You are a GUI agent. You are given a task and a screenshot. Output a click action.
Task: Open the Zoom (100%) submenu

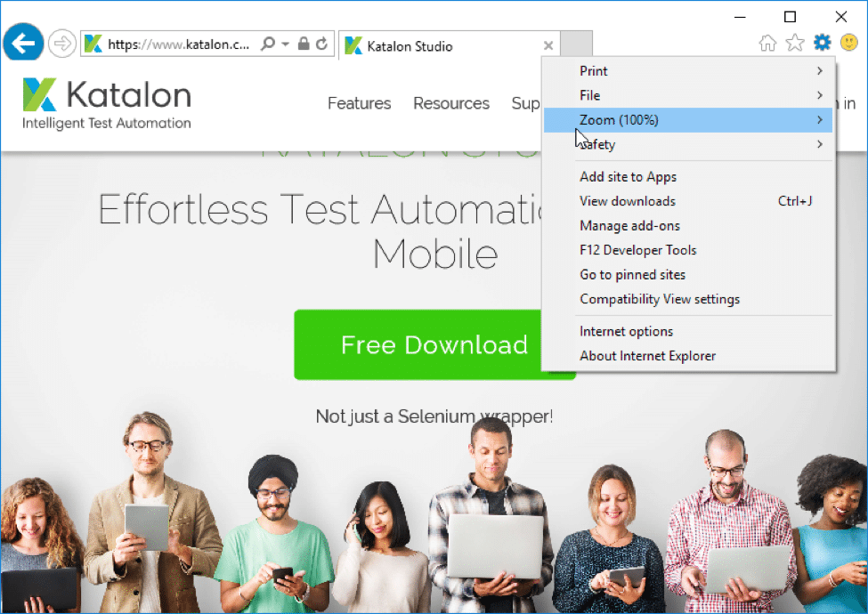coord(688,120)
